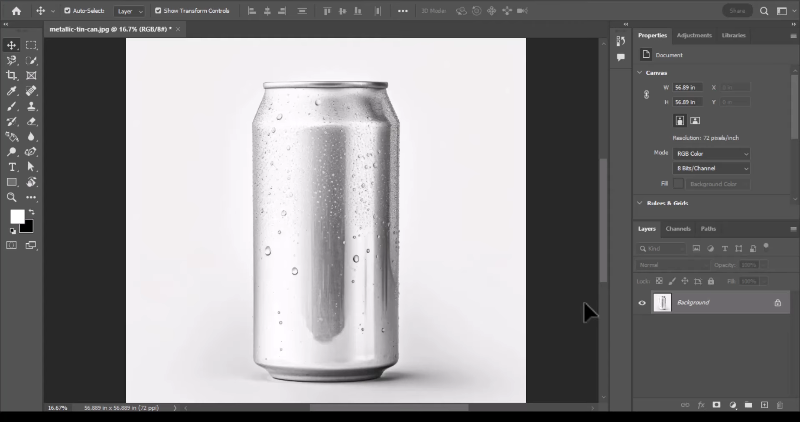This screenshot has height=422, width=800.
Task: Select the Rectangular Marquee tool
Action: pyautogui.click(x=31, y=45)
